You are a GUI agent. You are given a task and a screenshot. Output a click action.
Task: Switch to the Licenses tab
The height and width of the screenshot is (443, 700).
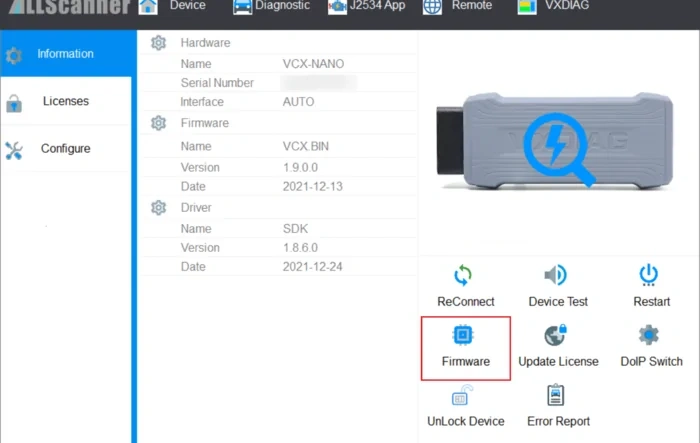(x=66, y=101)
